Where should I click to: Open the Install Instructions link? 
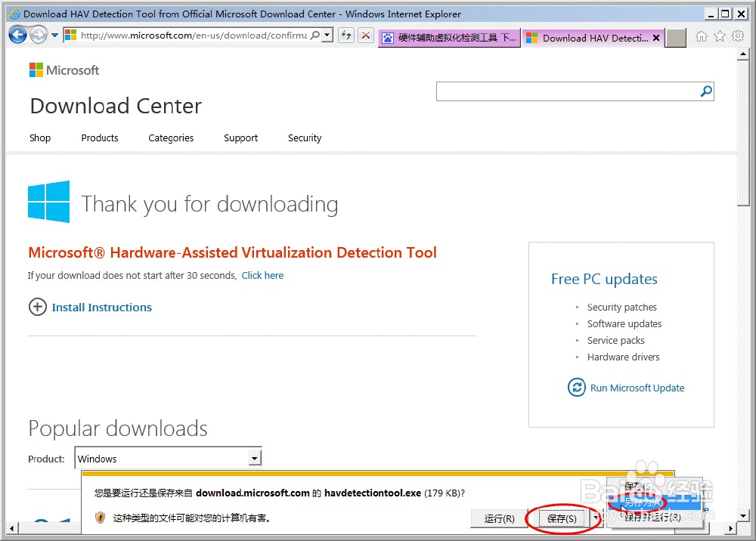(102, 308)
